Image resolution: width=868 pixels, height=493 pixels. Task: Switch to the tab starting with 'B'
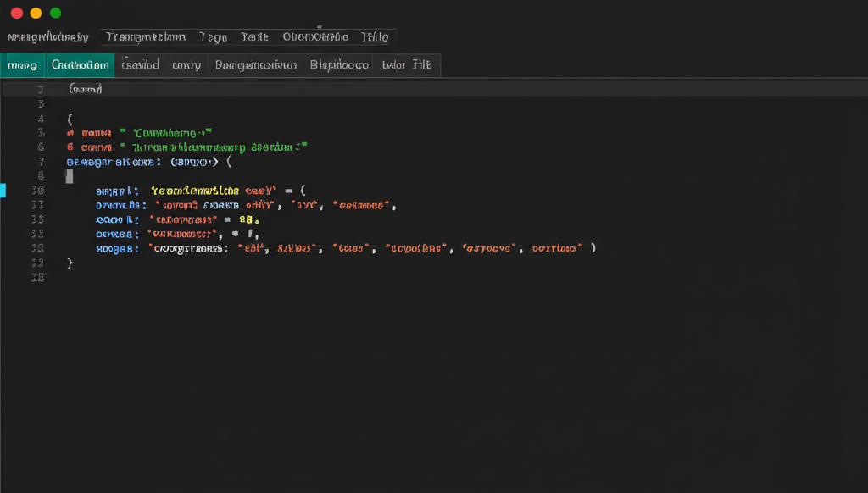[339, 65]
